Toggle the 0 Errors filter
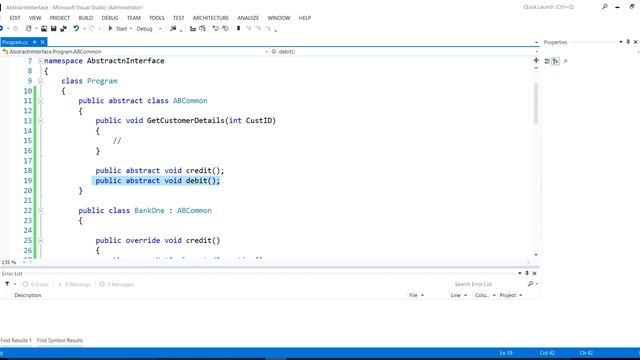The image size is (640, 360). click(x=36, y=284)
